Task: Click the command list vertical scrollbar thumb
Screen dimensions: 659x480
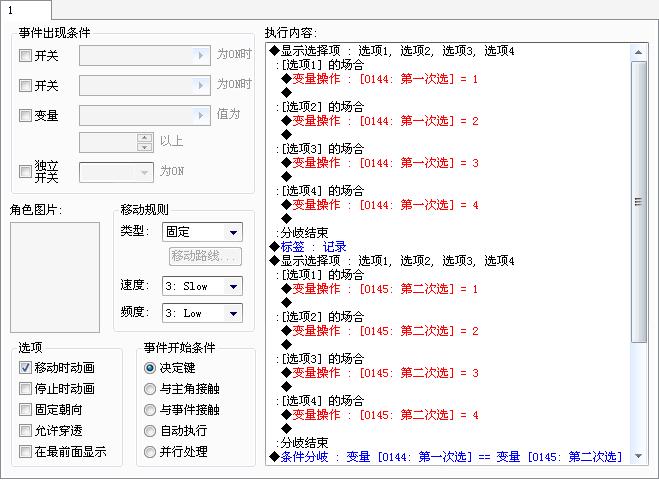Action: pos(638,202)
